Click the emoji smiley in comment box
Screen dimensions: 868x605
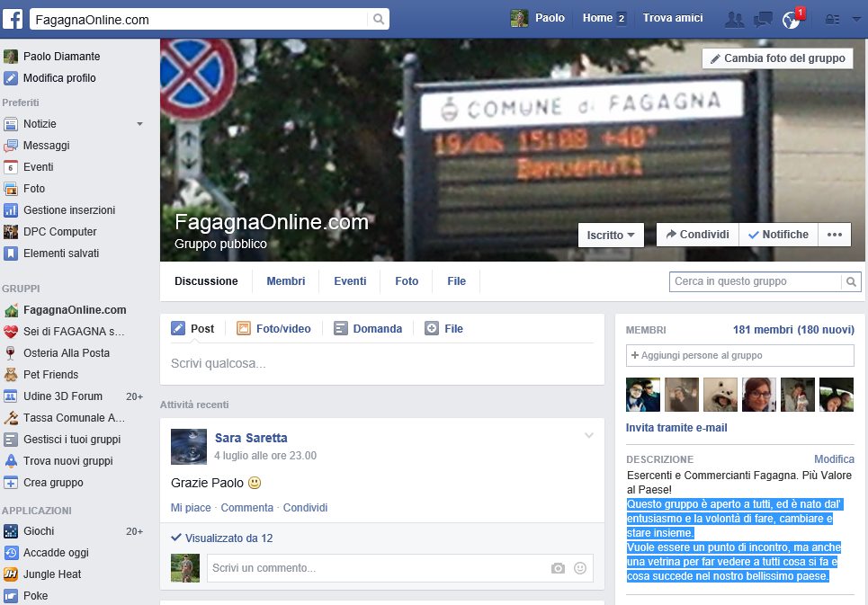click(x=580, y=568)
